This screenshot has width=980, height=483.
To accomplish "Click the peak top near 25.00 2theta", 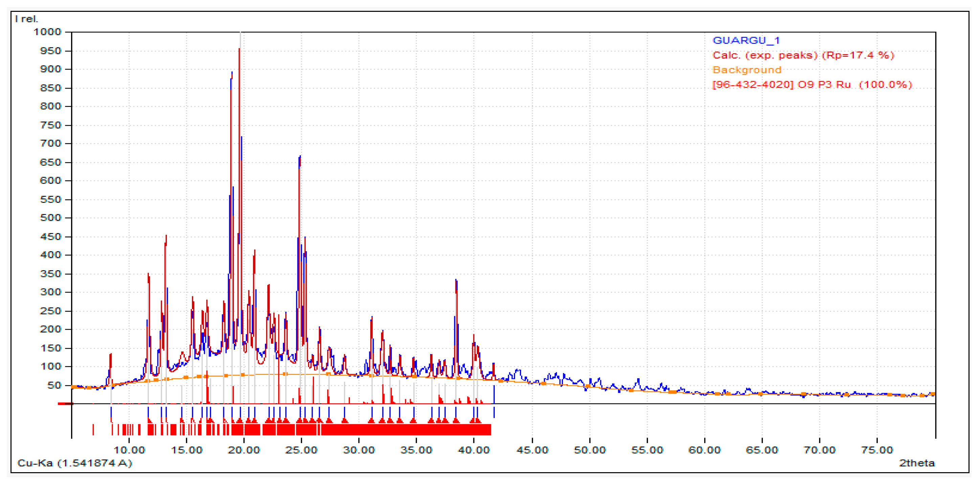I will [300, 157].
